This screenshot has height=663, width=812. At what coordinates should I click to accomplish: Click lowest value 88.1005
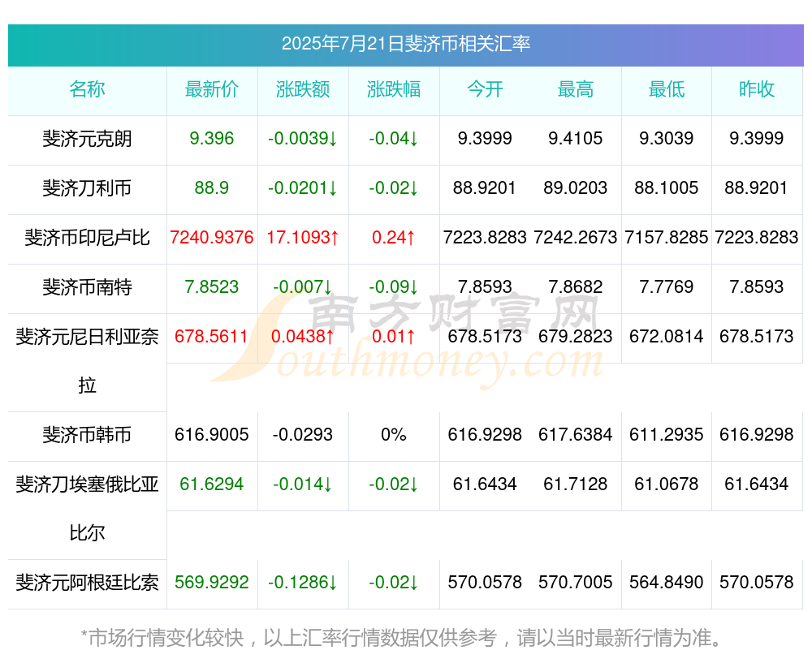tap(667, 187)
